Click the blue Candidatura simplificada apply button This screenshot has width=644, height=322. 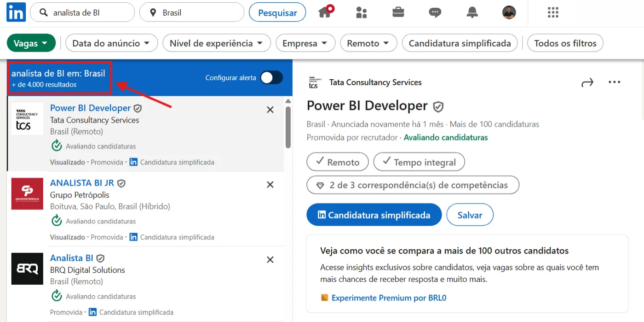click(374, 215)
